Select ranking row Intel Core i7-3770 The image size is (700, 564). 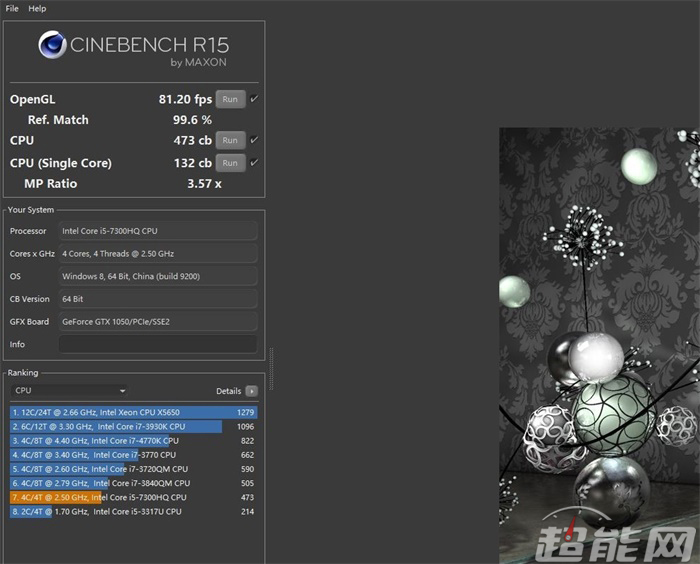[x=133, y=455]
